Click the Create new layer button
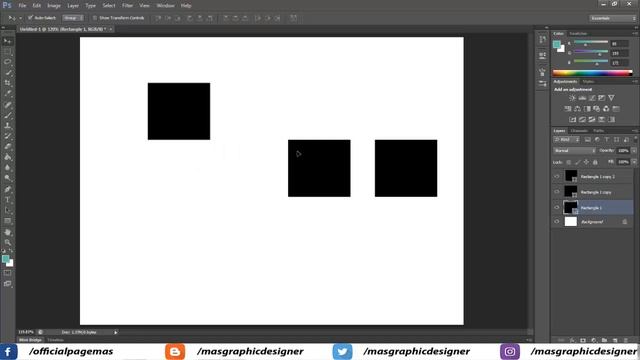Image resolution: width=640 pixels, height=360 pixels. [615, 340]
